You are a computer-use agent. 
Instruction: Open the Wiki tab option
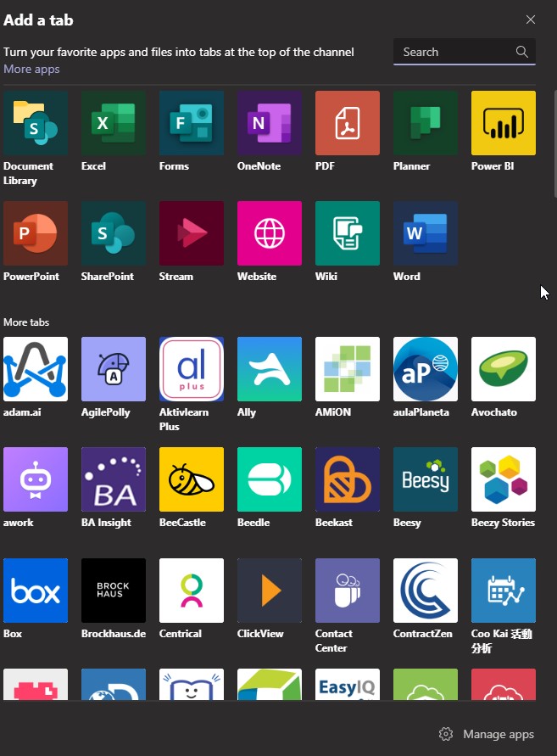pyautogui.click(x=348, y=233)
